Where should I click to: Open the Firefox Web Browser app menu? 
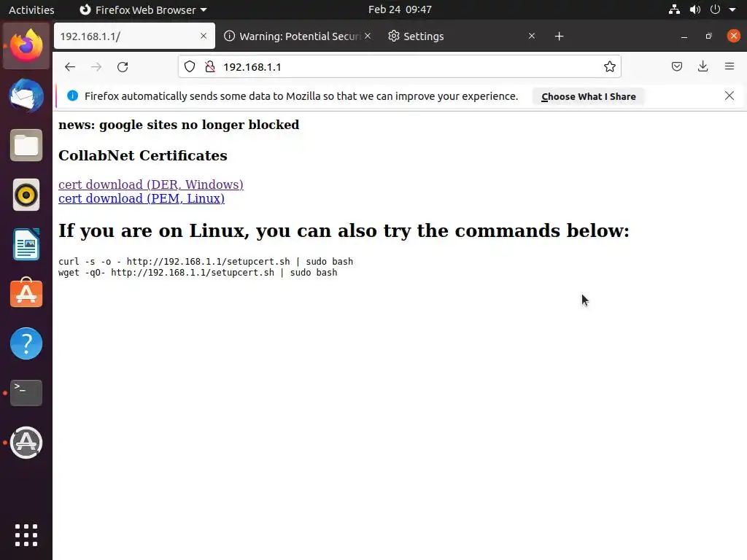pyautogui.click(x=143, y=9)
